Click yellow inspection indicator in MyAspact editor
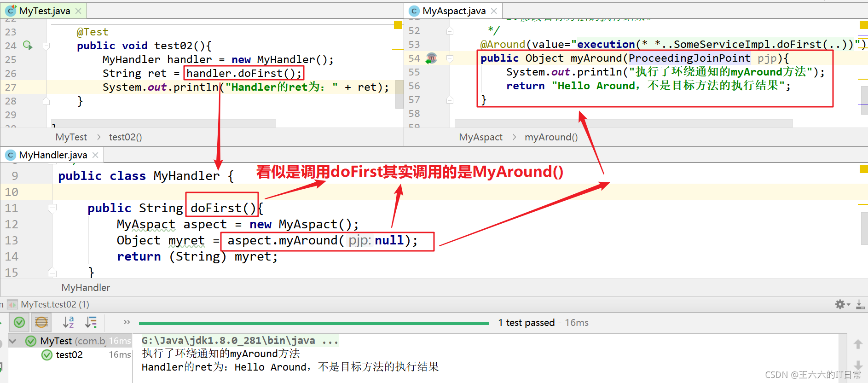Viewport: 868px width, 383px height. coord(863,25)
